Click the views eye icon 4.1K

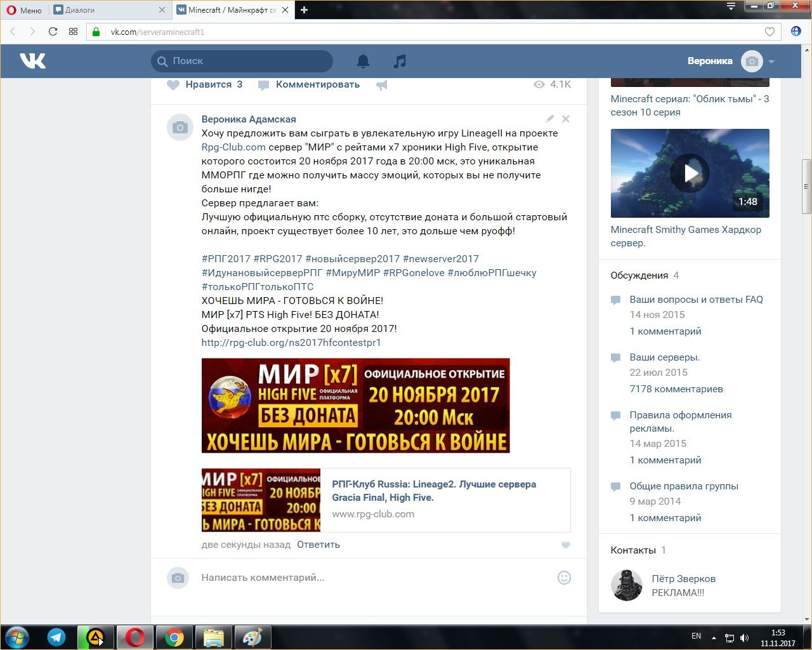point(539,84)
